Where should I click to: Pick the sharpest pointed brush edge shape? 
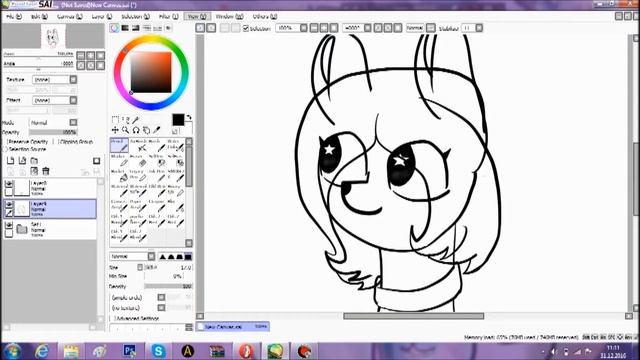[x=162, y=256]
